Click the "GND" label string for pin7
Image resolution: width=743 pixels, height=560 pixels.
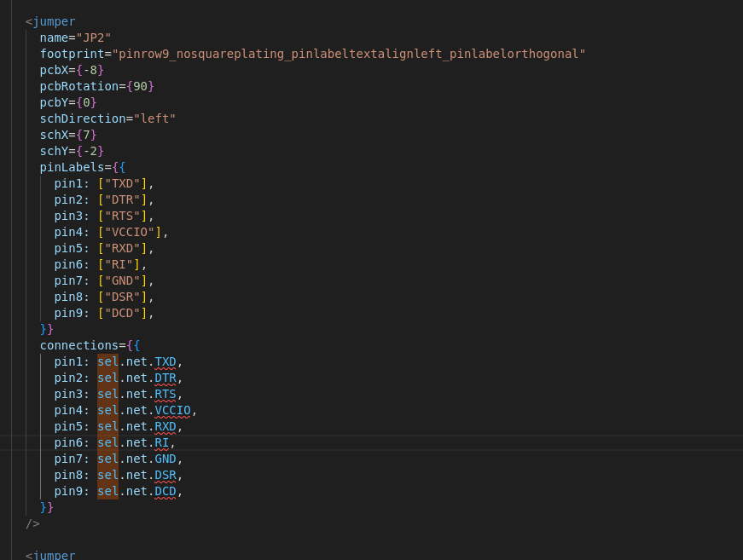[122, 280]
